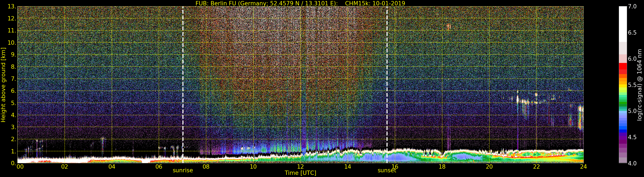Click the 'Height above ground [km]' axis label
The width and height of the screenshot is (644, 177).
pyautogui.click(x=3, y=85)
